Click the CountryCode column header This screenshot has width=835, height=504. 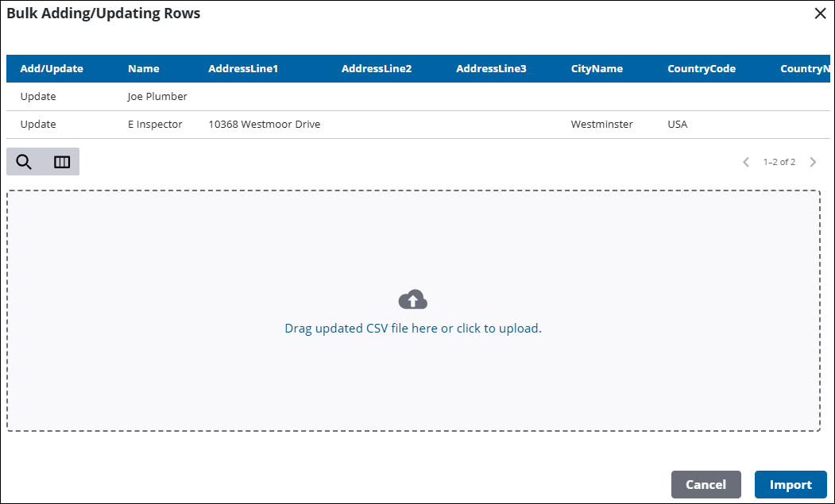[x=702, y=69]
